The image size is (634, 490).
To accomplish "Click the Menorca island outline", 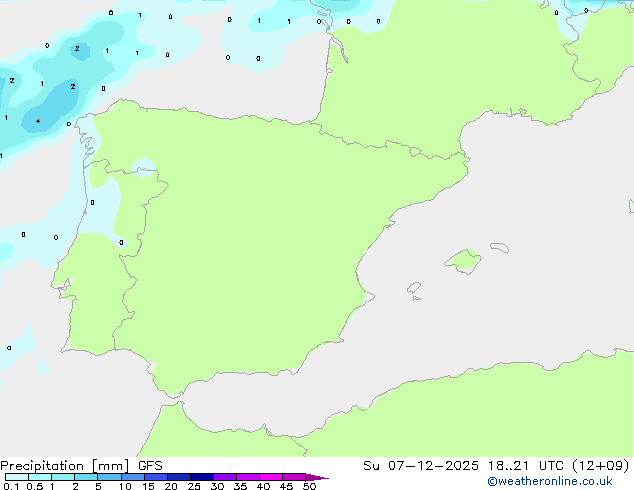I will point(499,247).
